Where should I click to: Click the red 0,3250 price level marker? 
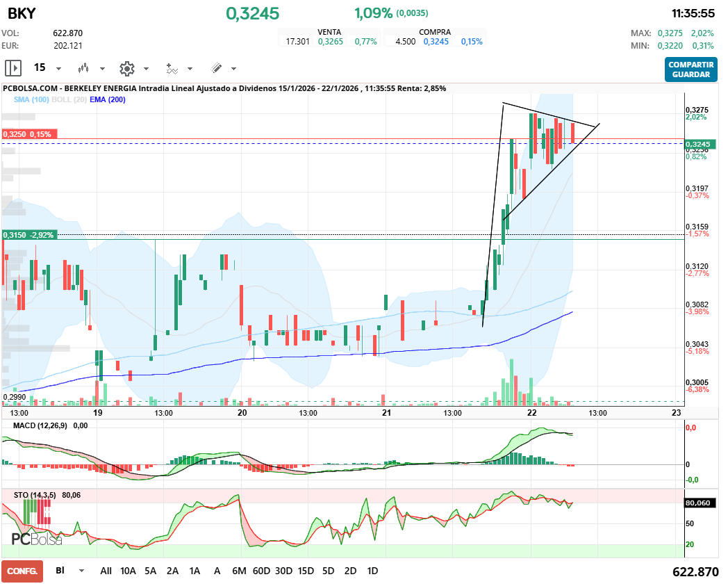pos(29,133)
